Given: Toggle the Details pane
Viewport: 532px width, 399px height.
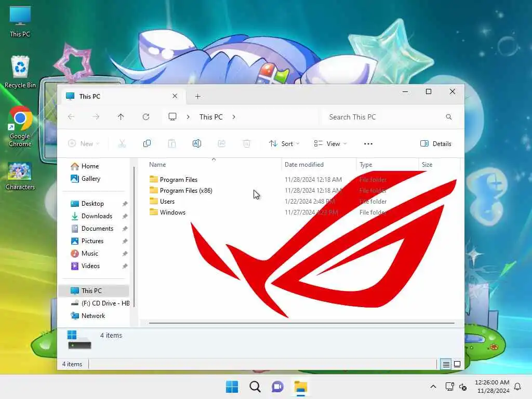Looking at the screenshot, I should pyautogui.click(x=436, y=143).
